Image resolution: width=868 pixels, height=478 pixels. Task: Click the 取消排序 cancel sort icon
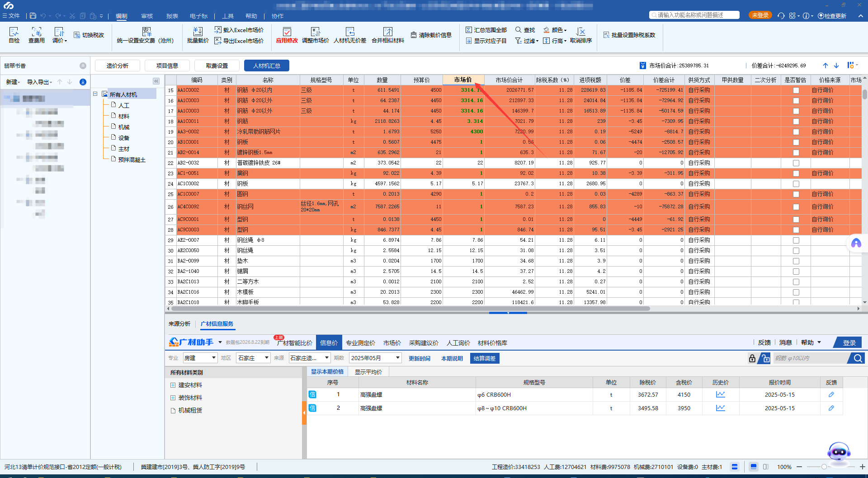[x=581, y=35]
